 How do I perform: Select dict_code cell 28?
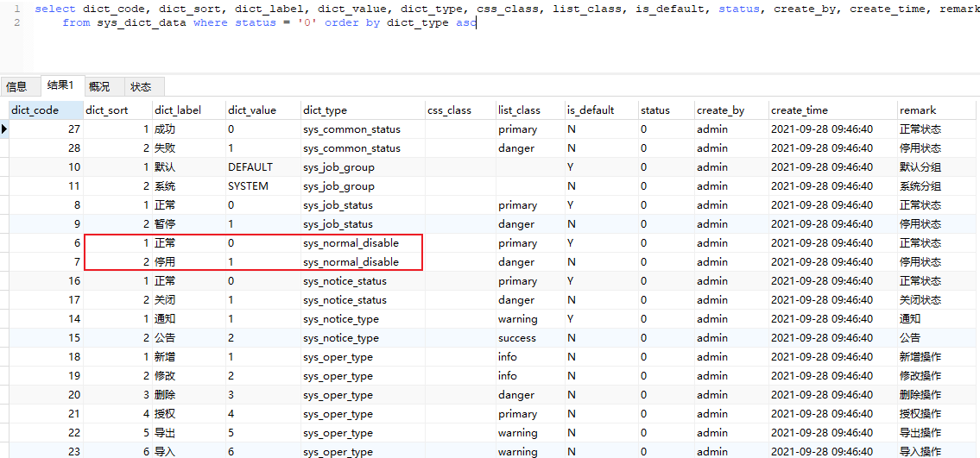pos(46,148)
